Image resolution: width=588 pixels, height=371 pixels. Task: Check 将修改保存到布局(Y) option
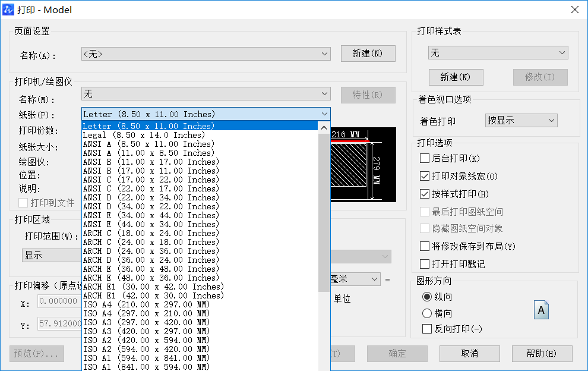[x=425, y=246]
